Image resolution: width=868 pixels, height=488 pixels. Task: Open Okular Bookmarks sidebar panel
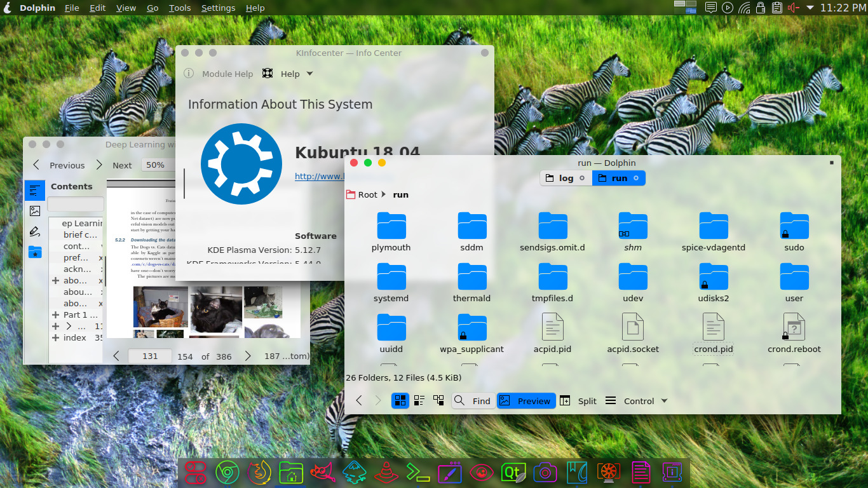point(35,252)
